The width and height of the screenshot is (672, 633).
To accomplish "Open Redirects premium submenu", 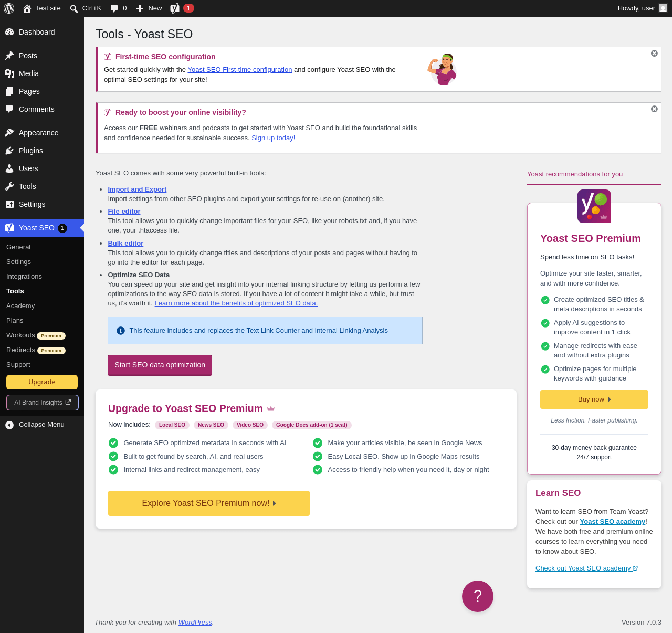I will point(42,350).
